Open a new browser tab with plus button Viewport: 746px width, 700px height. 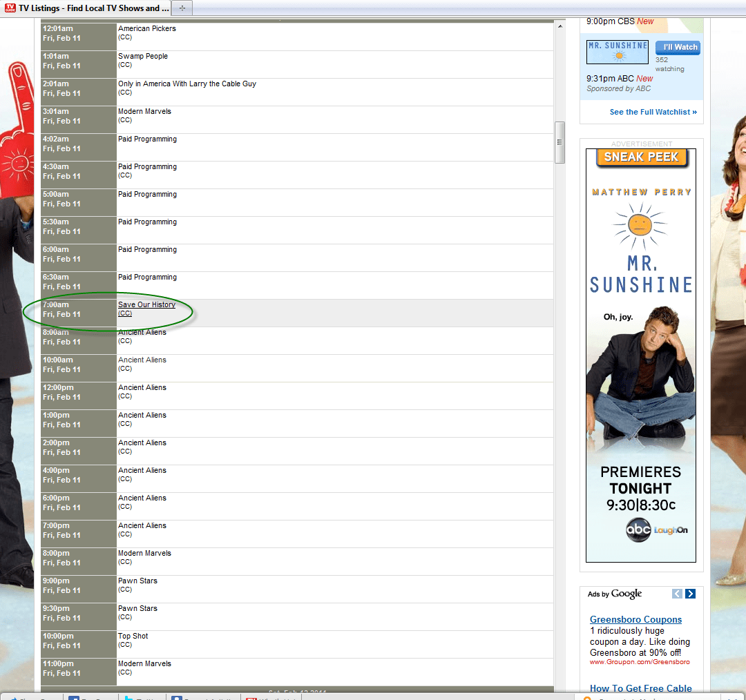pyautogui.click(x=182, y=8)
